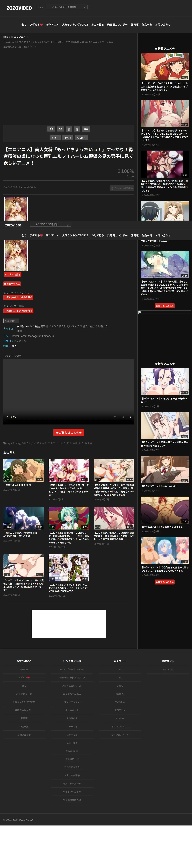Open the three-dots menu beside ZOZOVIDEO logo
Image resolution: width=192 pixels, height=868 pixels.
(40, 8)
